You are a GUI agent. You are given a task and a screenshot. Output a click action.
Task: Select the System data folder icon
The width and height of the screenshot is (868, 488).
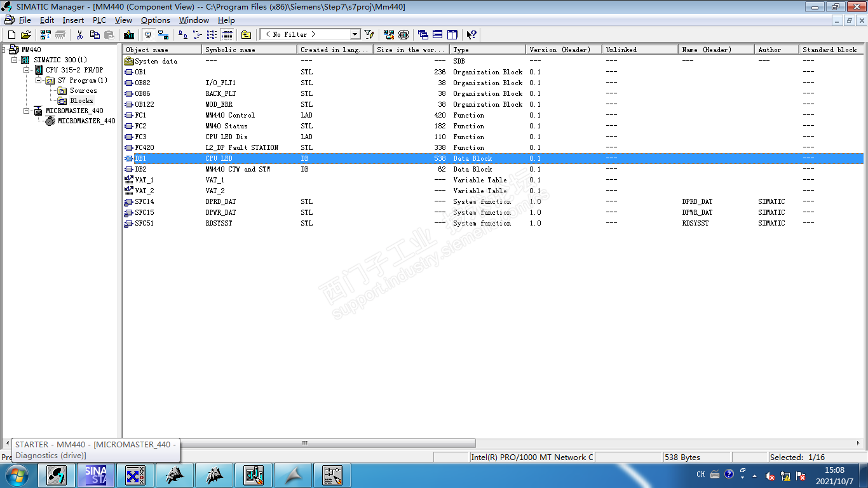click(129, 61)
